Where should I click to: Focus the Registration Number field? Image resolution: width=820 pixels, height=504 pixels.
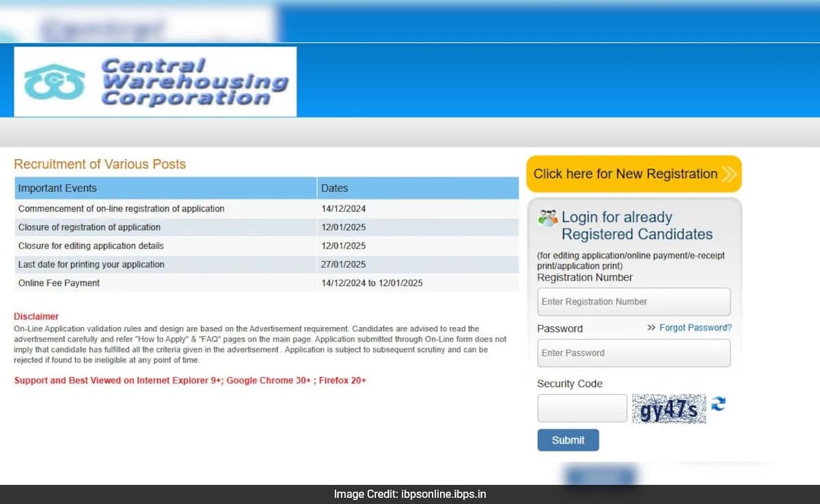(x=633, y=302)
